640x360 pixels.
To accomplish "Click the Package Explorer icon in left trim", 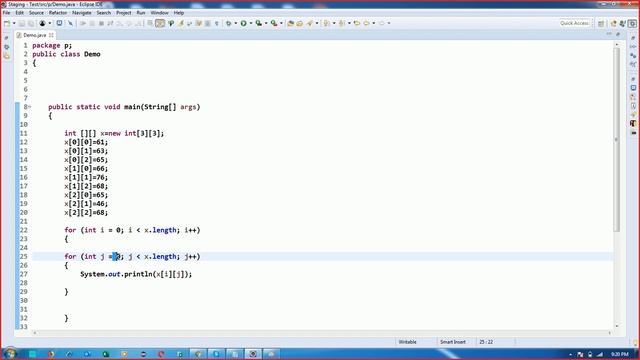I will [x=7, y=56].
